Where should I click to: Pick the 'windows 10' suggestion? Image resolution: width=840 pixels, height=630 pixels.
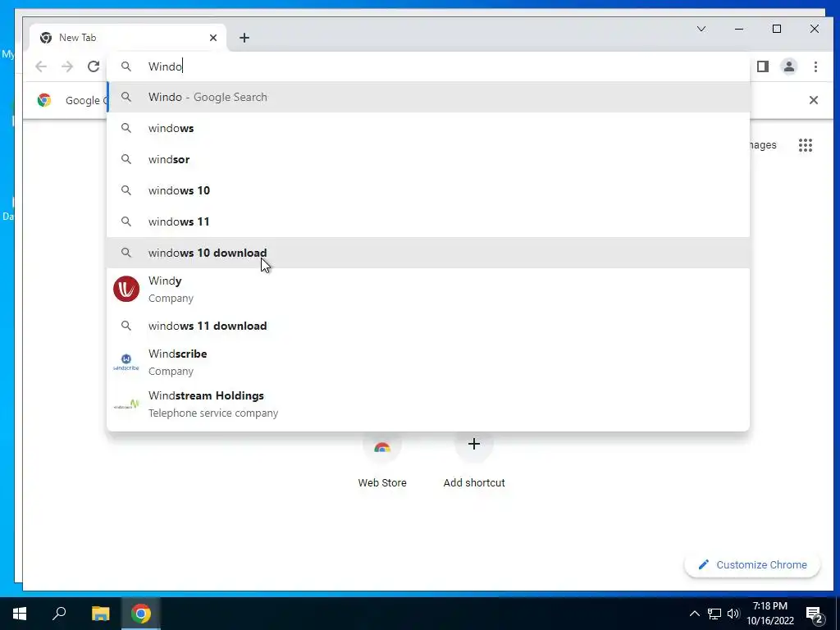click(428, 190)
